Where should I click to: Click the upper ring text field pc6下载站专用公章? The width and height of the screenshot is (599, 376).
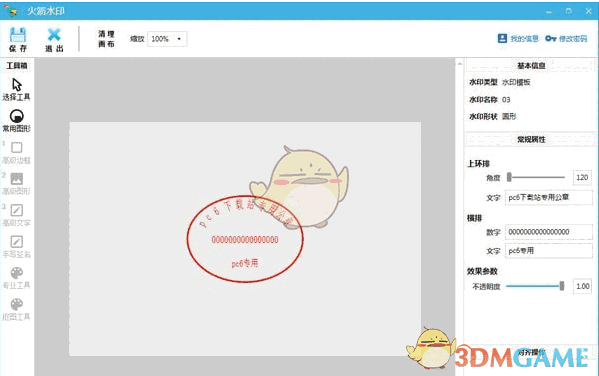[x=549, y=198]
